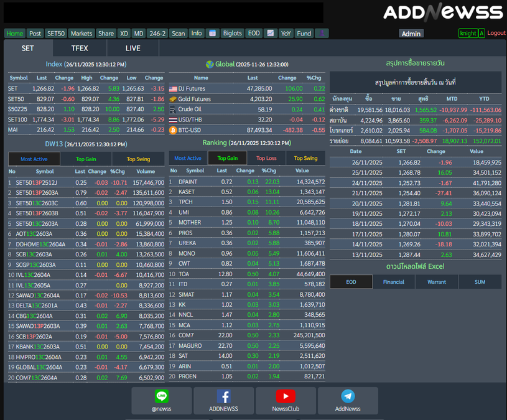
Task: Open the ADDNEWSS Facebook page icon
Action: pos(223,397)
